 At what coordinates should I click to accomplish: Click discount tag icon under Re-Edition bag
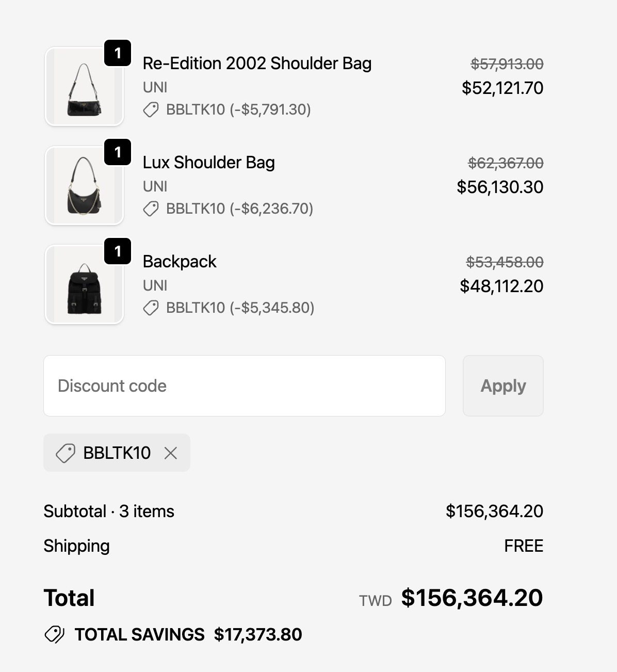click(151, 109)
